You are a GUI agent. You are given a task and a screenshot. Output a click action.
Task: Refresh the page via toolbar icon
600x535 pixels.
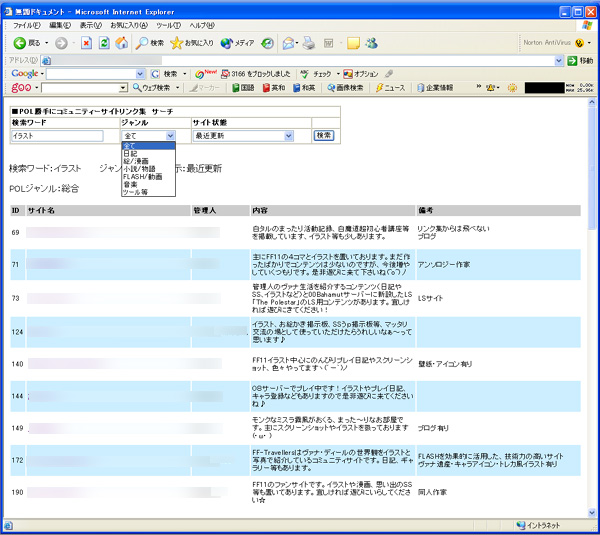point(104,43)
